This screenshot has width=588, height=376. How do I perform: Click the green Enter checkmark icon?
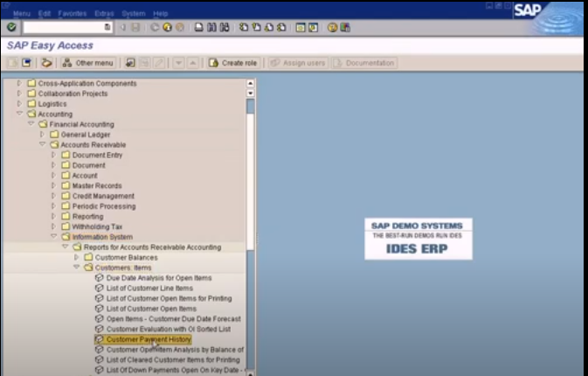(x=11, y=27)
